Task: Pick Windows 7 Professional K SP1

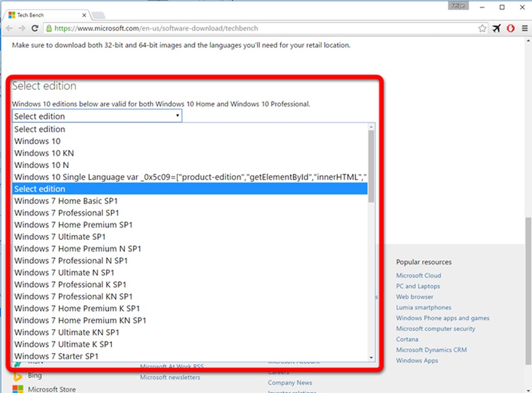Action: tap(190, 285)
